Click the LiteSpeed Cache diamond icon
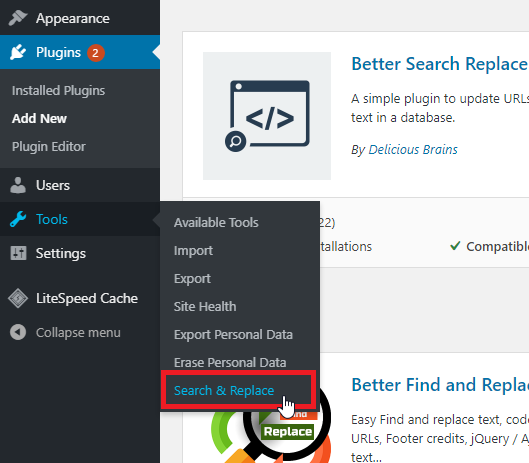 (x=18, y=298)
